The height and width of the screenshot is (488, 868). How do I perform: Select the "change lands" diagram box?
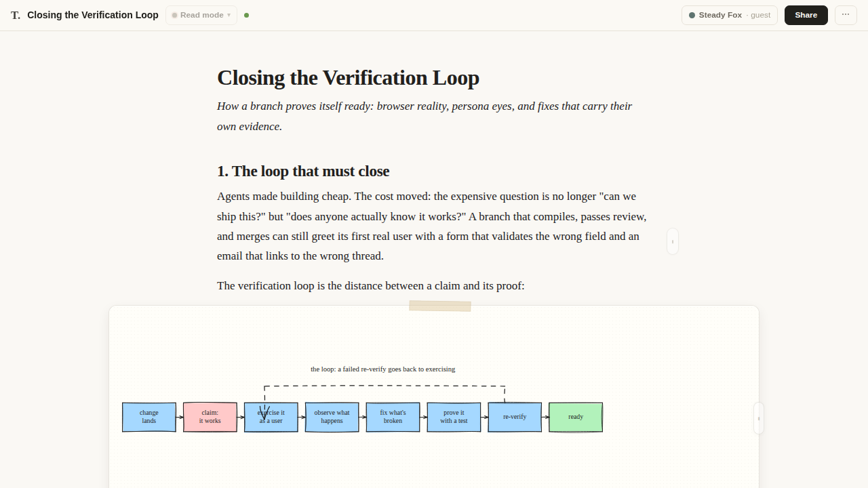coord(149,417)
